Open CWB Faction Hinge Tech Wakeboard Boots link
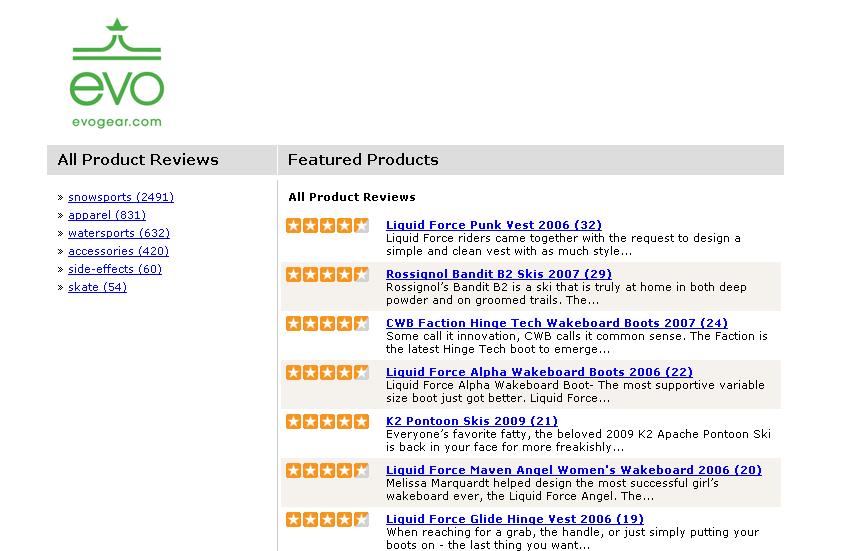The height and width of the screenshot is (551, 842). [x=557, y=323]
